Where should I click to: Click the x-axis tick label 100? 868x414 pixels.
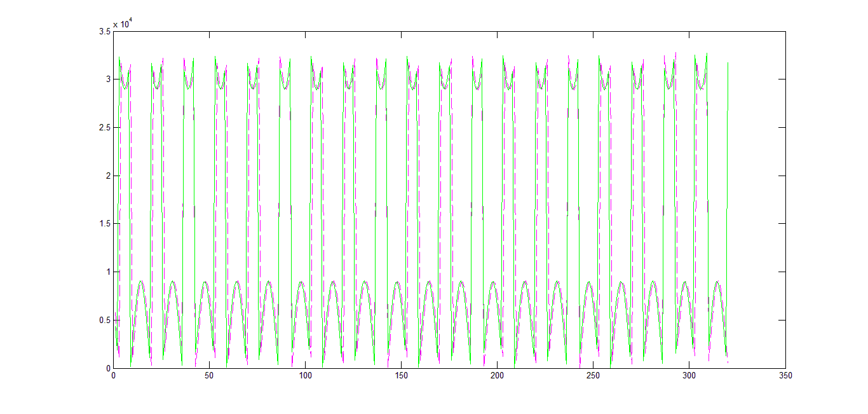point(305,376)
